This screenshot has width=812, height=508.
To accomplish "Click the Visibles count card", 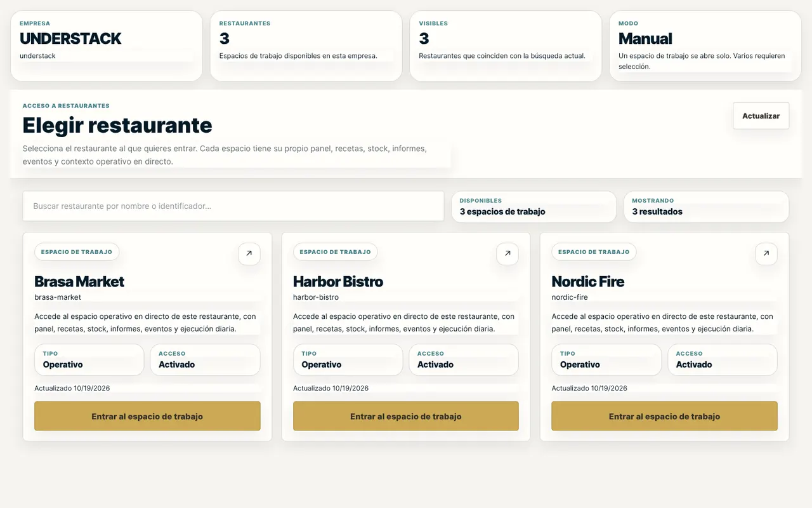I will pyautogui.click(x=506, y=46).
